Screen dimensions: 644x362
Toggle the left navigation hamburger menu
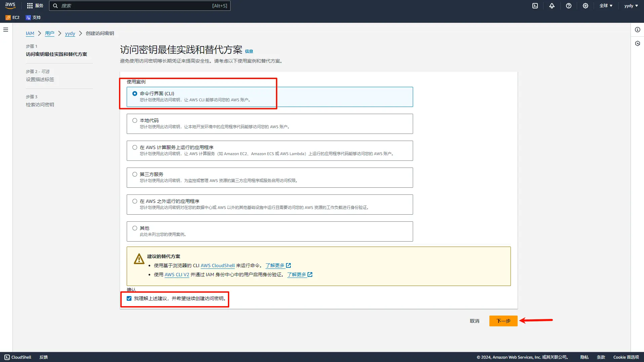[6, 30]
